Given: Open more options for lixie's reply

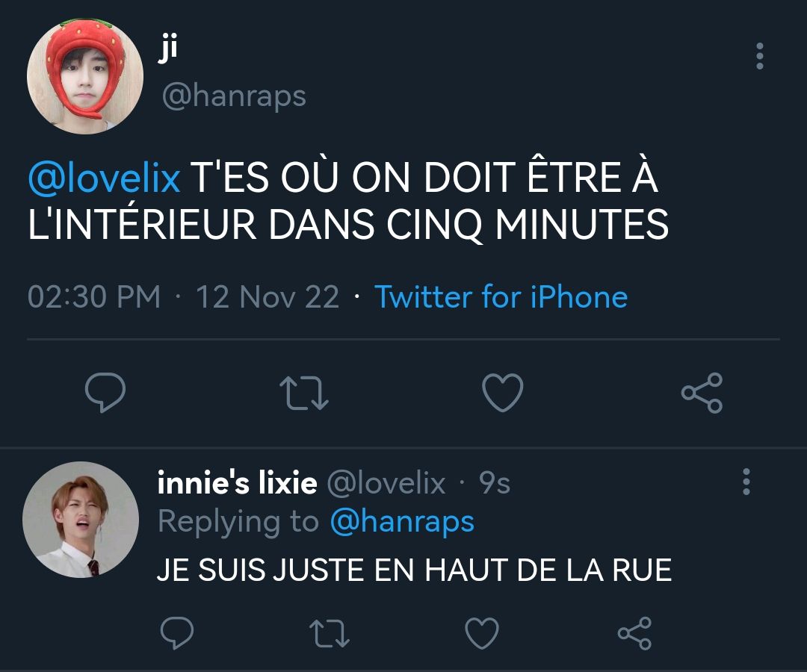Looking at the screenshot, I should pos(746,482).
